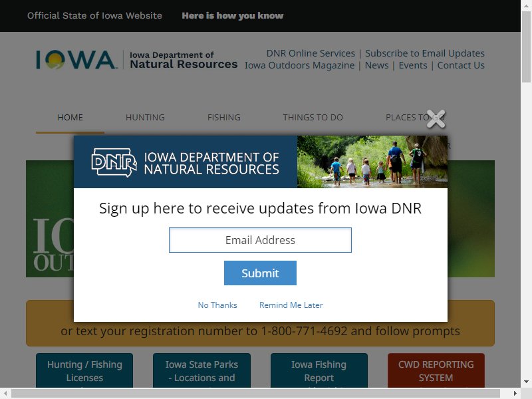Viewport: 532px width, 399px height.
Task: Click the vertical scrollbar up arrow
Action: pyautogui.click(x=526, y=5)
